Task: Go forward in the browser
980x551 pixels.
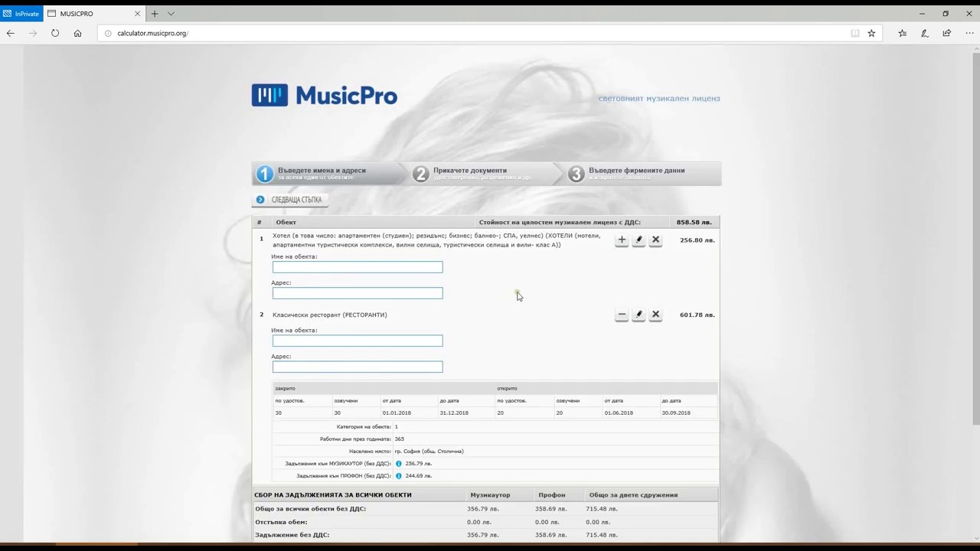Action: point(33,33)
